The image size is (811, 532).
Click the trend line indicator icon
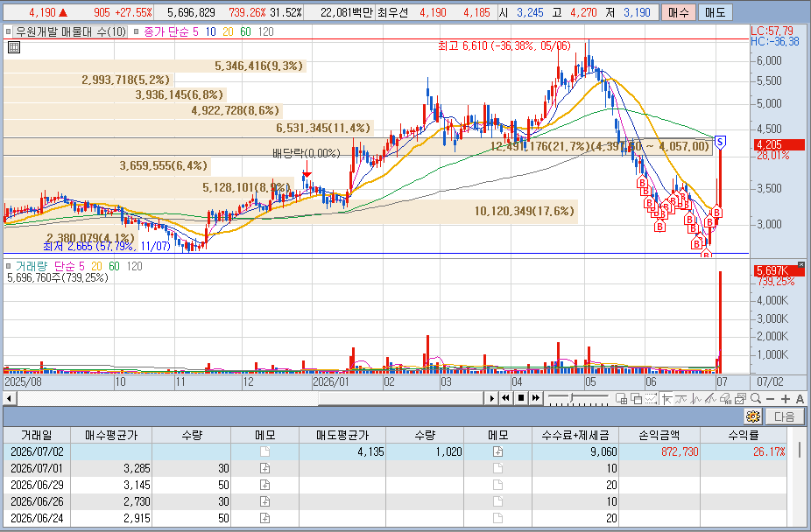coord(681,399)
